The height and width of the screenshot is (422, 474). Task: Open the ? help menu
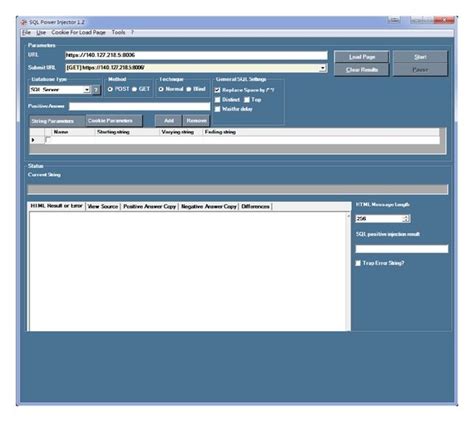[132, 32]
